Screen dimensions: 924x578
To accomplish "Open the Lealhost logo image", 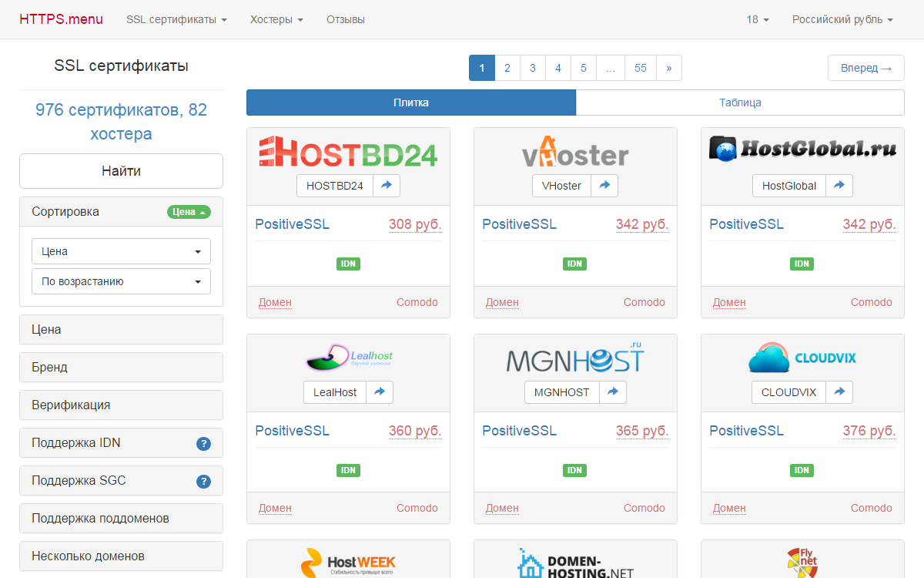I will [348, 358].
